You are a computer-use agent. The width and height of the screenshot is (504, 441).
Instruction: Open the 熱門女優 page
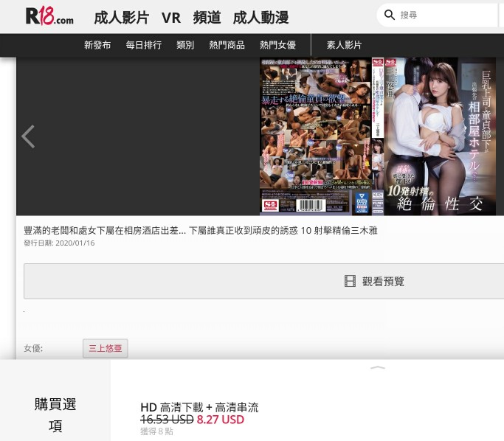(277, 45)
